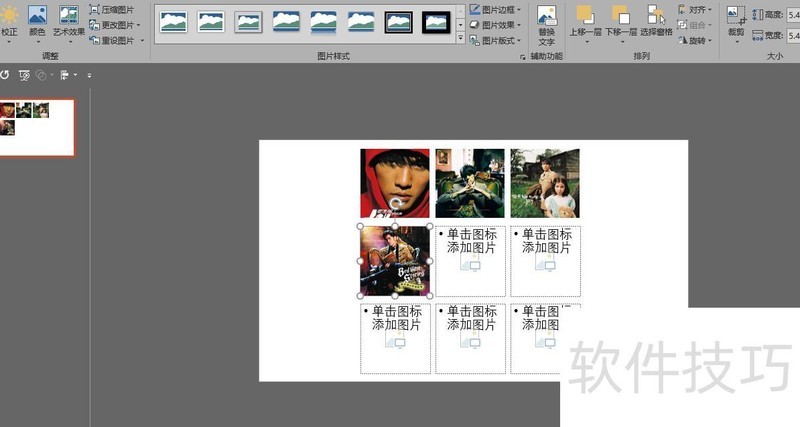
Task: Select slide 1 thumbnail in the panel
Action: [x=37, y=127]
